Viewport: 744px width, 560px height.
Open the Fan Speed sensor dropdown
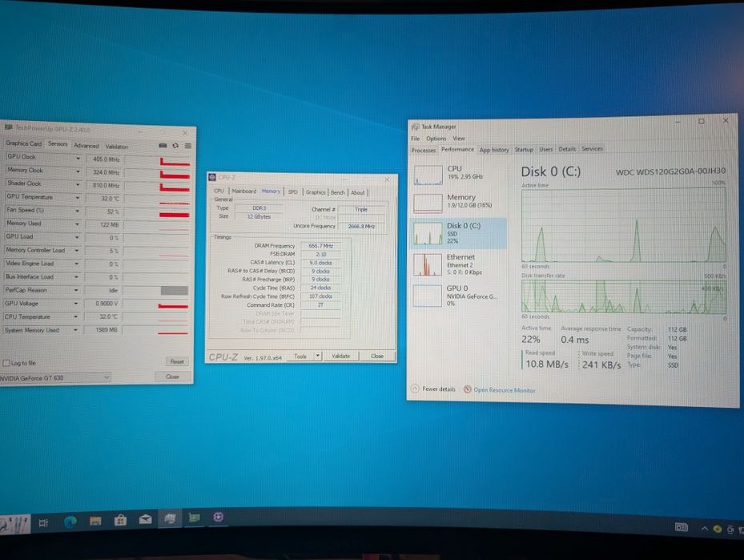point(78,210)
